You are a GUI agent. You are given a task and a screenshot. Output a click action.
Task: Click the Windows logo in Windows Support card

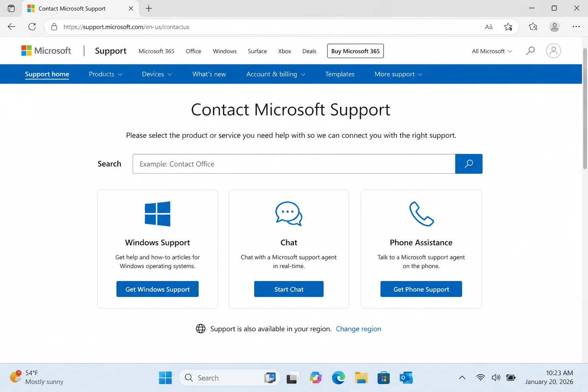click(157, 214)
